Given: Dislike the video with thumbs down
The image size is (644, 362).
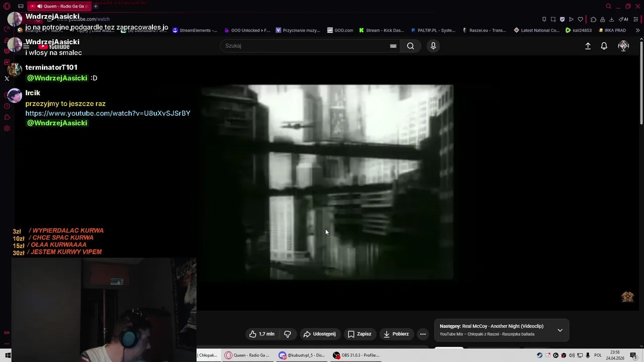Looking at the screenshot, I should point(288,334).
